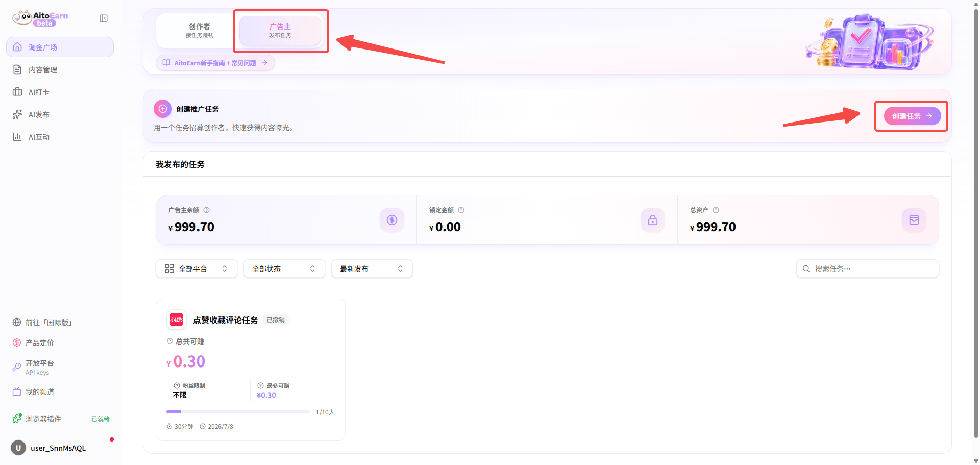980x465 pixels.
Task: Click the 淘金广场 home icon
Action: coord(17,47)
